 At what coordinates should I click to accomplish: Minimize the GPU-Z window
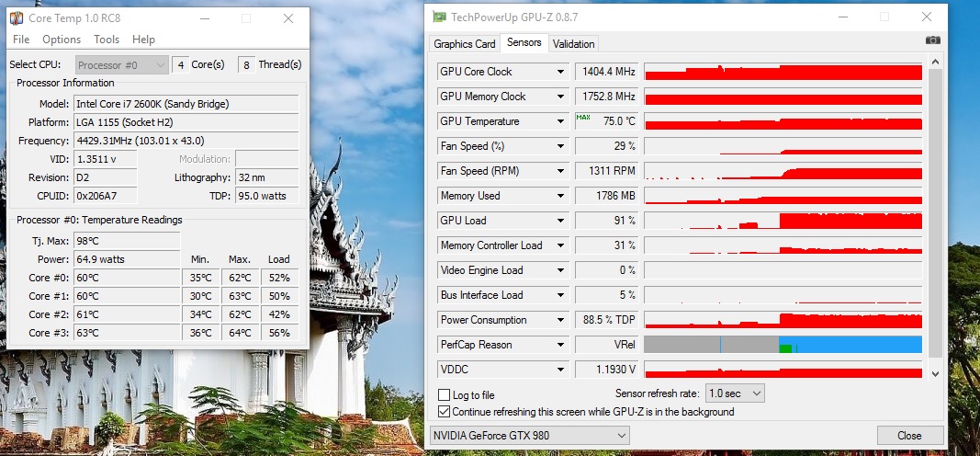(x=843, y=17)
